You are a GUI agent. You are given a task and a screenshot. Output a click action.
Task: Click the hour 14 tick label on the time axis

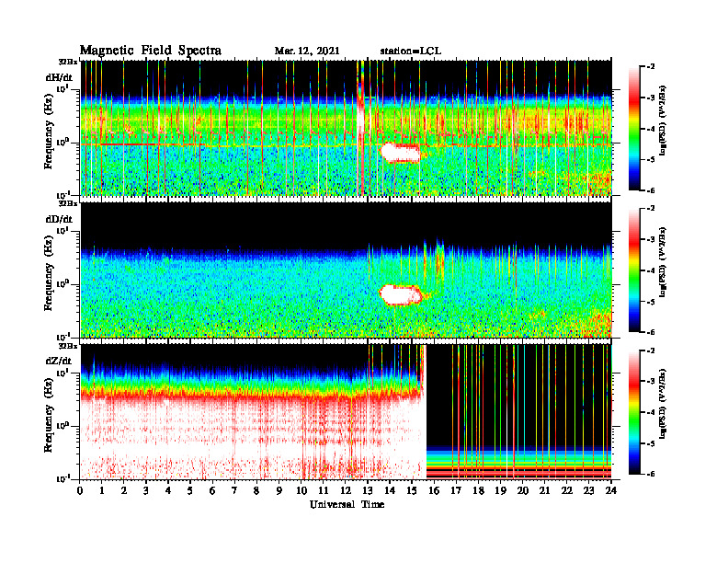click(x=390, y=490)
